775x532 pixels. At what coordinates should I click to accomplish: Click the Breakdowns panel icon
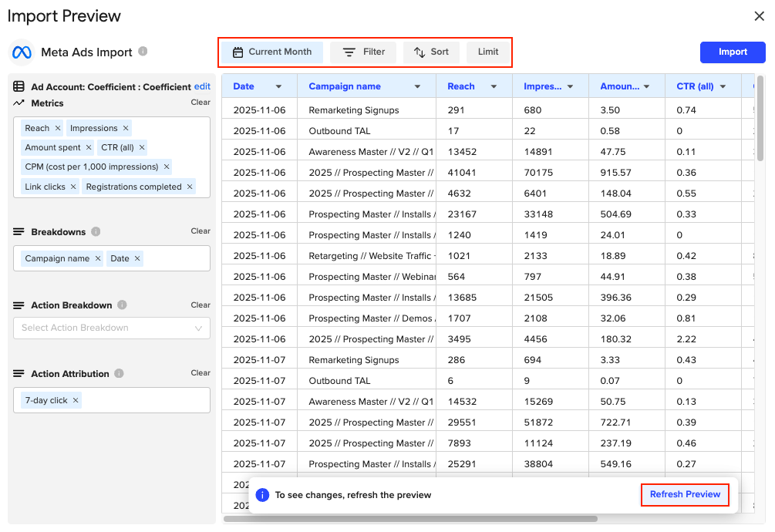point(18,231)
